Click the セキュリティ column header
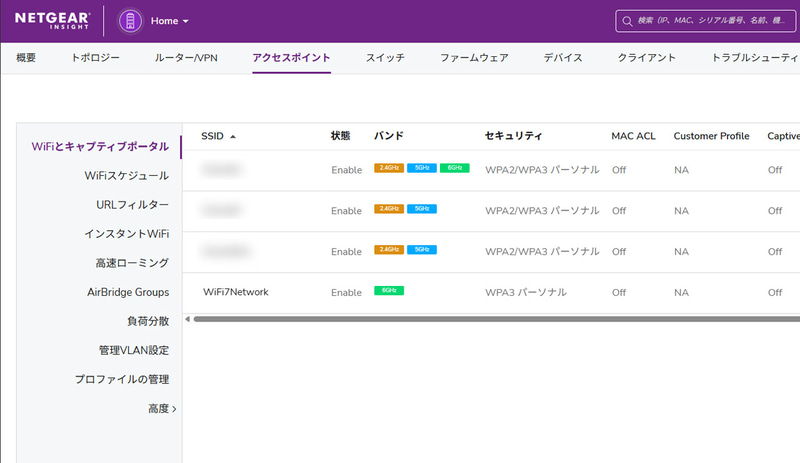This screenshot has width=800, height=463. pos(513,136)
